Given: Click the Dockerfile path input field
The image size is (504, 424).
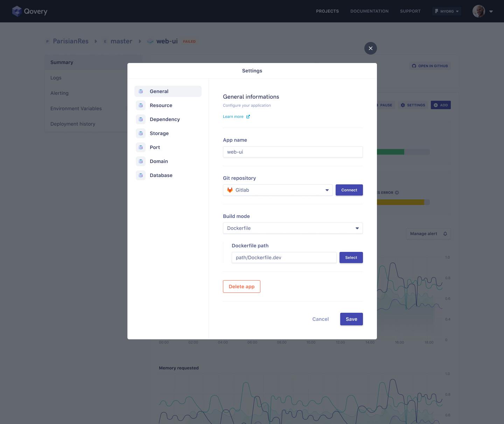Looking at the screenshot, I should tap(284, 257).
